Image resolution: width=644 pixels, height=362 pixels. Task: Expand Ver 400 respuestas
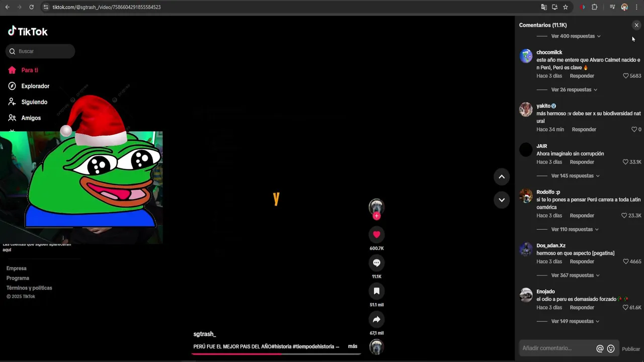576,36
